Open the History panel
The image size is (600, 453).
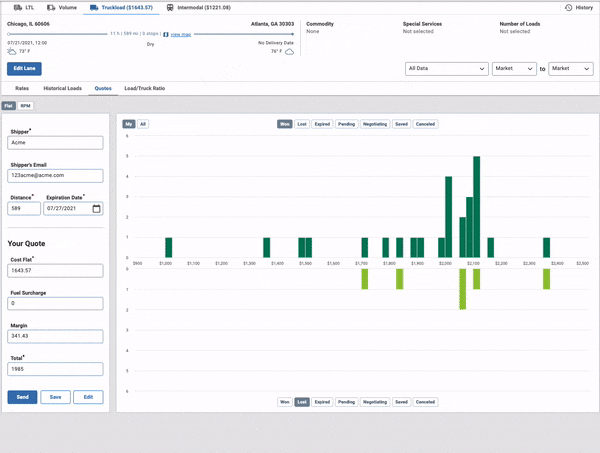[x=579, y=8]
